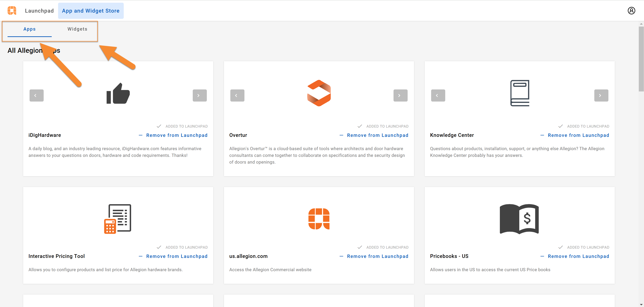This screenshot has height=307, width=644.
Task: Click Added to Launchpad status on Pricebooks - US
Action: click(584, 247)
